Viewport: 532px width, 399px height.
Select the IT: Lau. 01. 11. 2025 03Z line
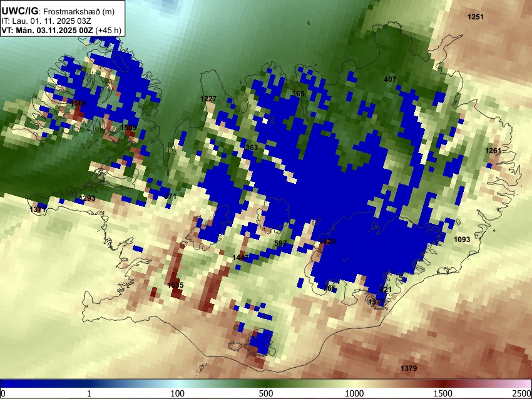pos(46,21)
